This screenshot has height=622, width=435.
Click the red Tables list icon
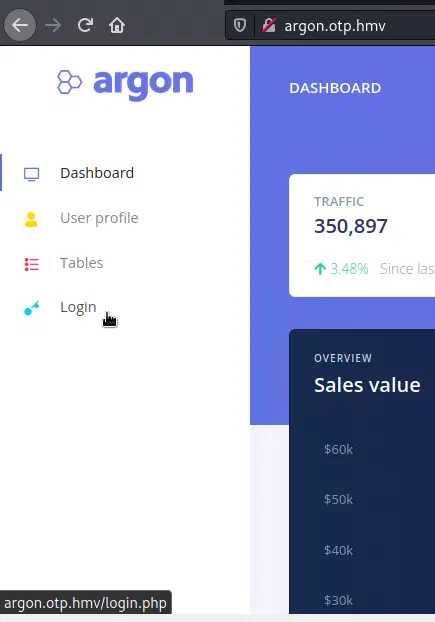[31, 264]
